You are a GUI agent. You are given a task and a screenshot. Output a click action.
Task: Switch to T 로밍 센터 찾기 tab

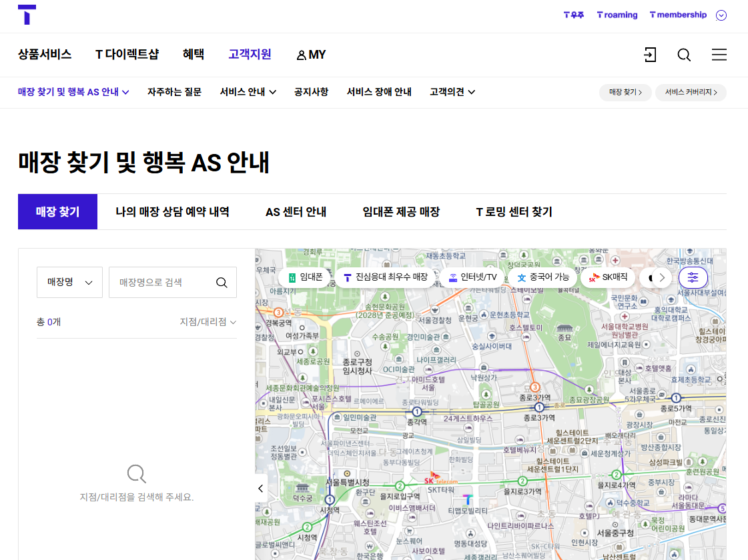(x=514, y=211)
